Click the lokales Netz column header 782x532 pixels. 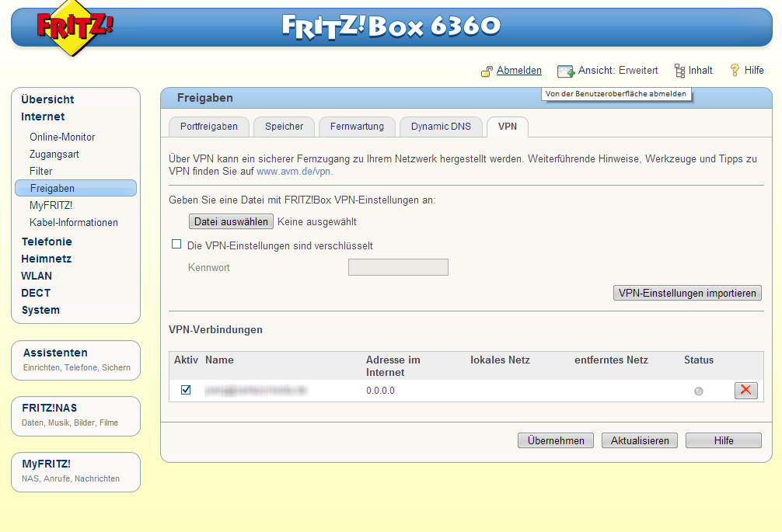[x=500, y=360]
